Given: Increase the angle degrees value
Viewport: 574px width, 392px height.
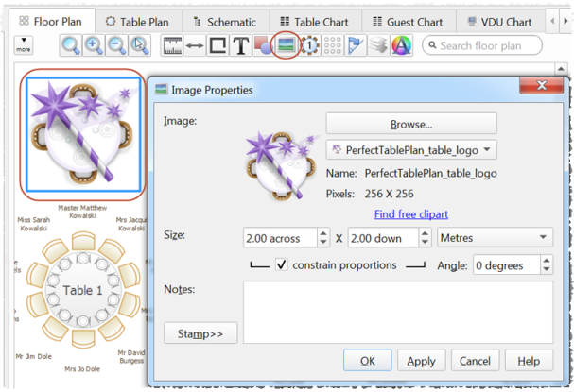Looking at the screenshot, I should (547, 261).
